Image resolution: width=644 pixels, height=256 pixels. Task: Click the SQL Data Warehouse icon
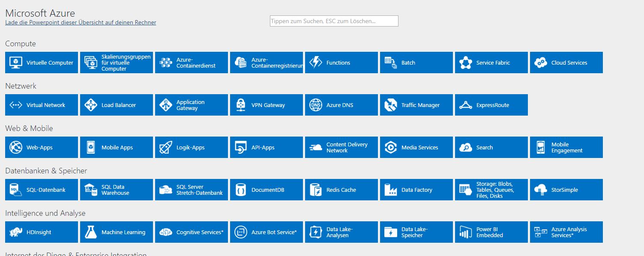click(x=91, y=190)
